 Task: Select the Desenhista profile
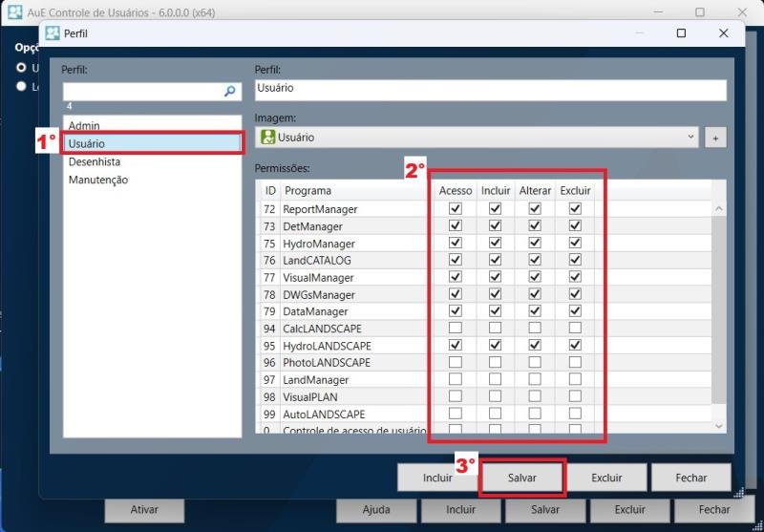(x=95, y=161)
